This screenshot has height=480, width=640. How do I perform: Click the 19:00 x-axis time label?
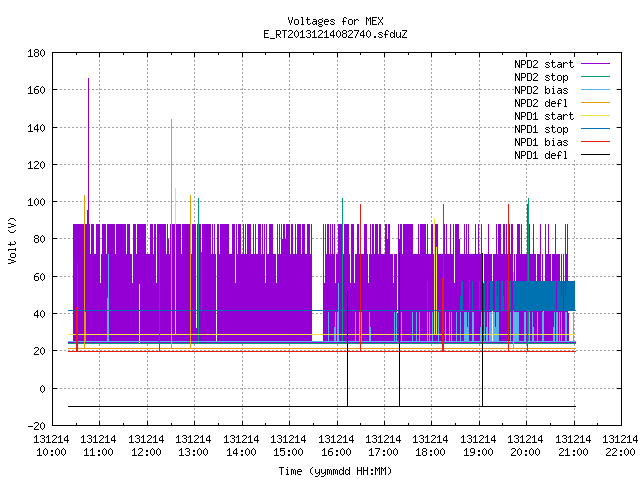click(x=478, y=453)
